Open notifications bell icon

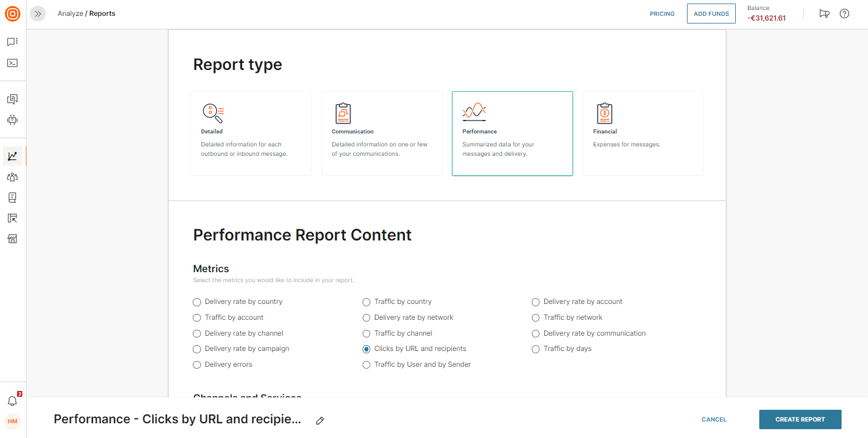click(x=12, y=401)
